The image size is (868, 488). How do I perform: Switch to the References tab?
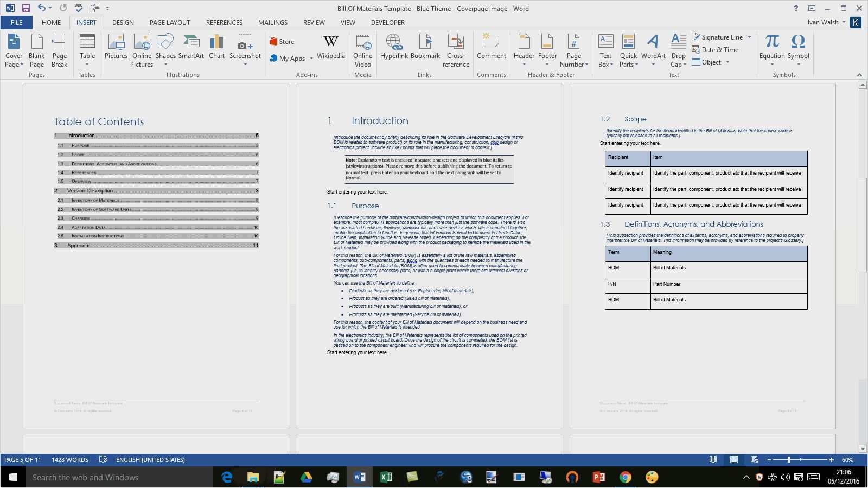(224, 22)
